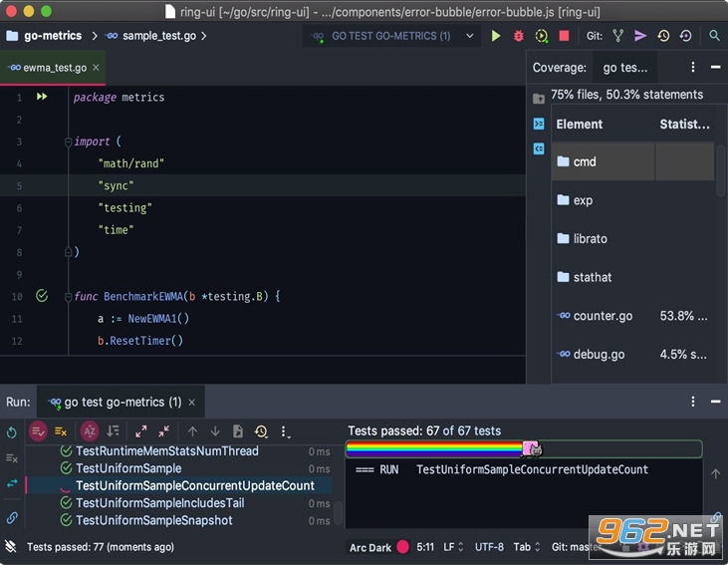Click fold end marker at line 8
This screenshot has height=565, width=728.
coord(68,252)
